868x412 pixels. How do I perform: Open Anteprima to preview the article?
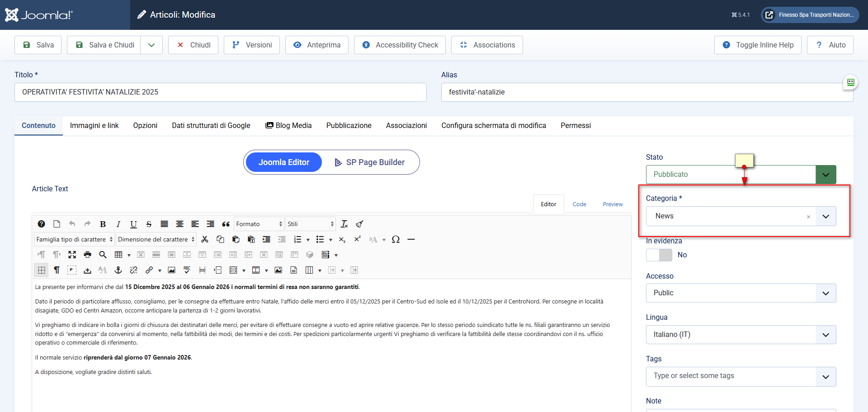pyautogui.click(x=317, y=45)
